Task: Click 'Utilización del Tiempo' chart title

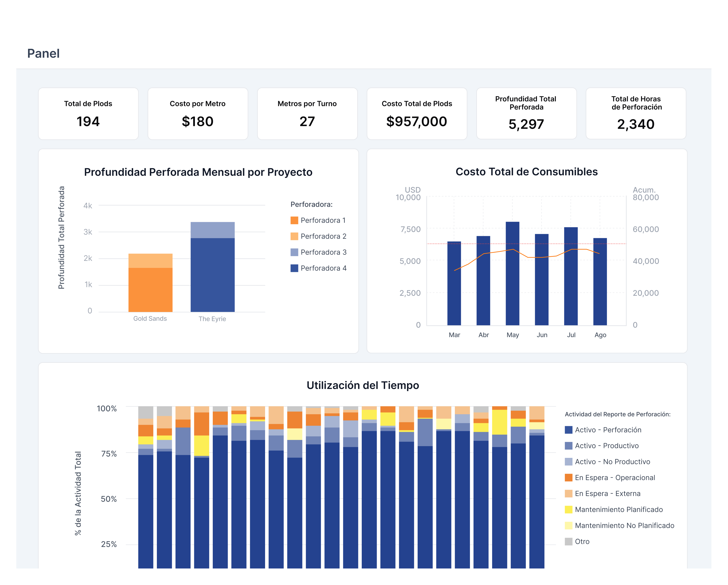Action: click(x=363, y=385)
